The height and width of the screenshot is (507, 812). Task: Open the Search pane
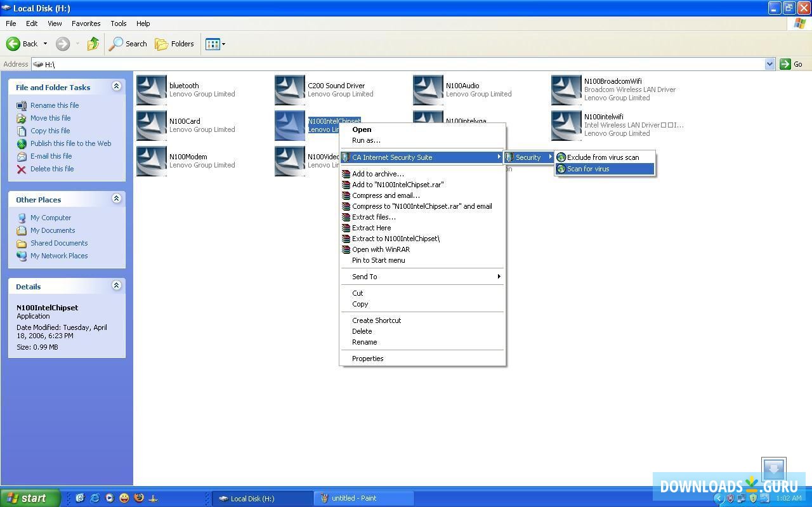[x=128, y=44]
